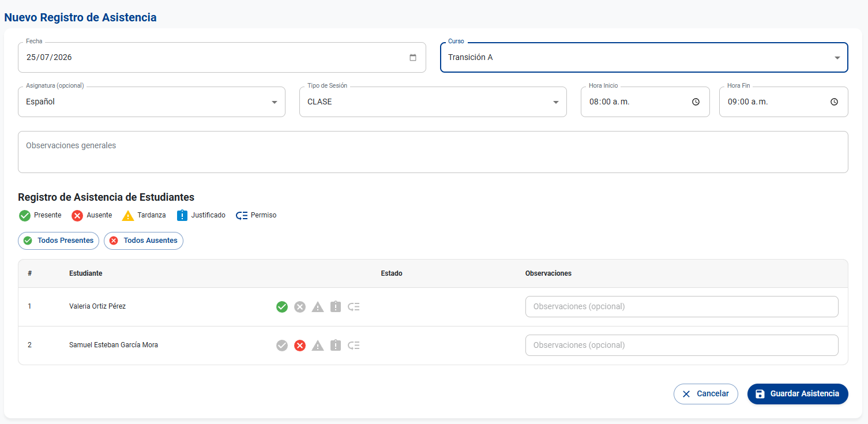This screenshot has height=424, width=868.
Task: Set Samuel Esteban García Mora to tardanza
Action: coord(318,346)
